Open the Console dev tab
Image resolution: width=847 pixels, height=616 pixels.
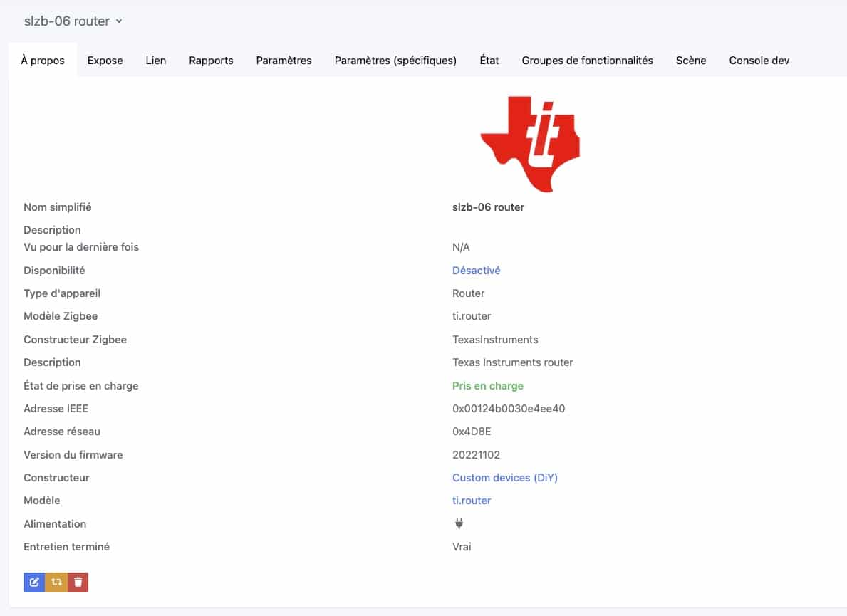[x=759, y=61]
